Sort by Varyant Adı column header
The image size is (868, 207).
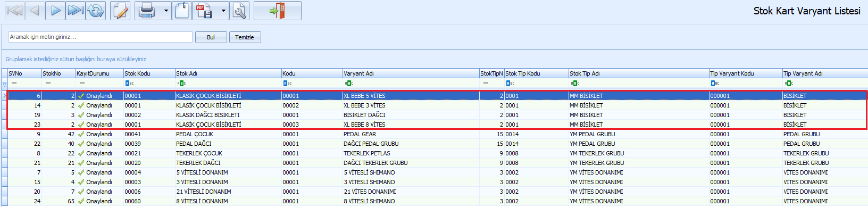click(x=411, y=73)
